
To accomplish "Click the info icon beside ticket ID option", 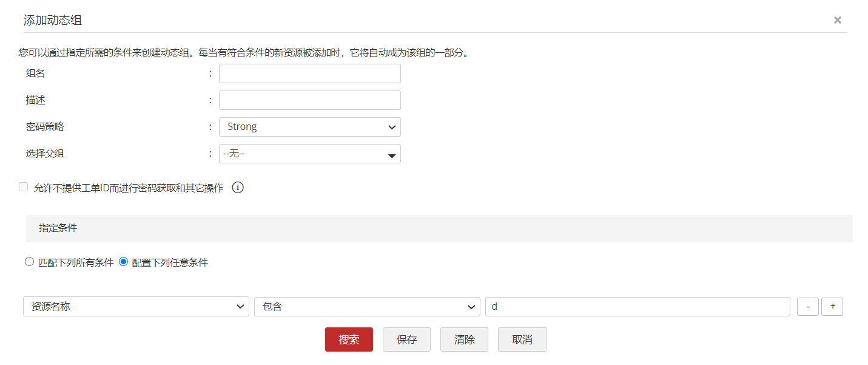I will (x=238, y=188).
